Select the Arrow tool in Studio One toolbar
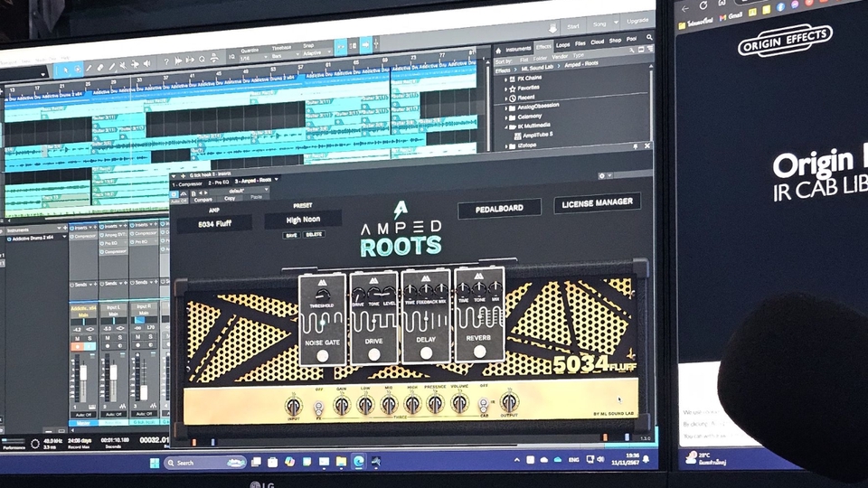This screenshot has width=868, height=488. point(66,70)
